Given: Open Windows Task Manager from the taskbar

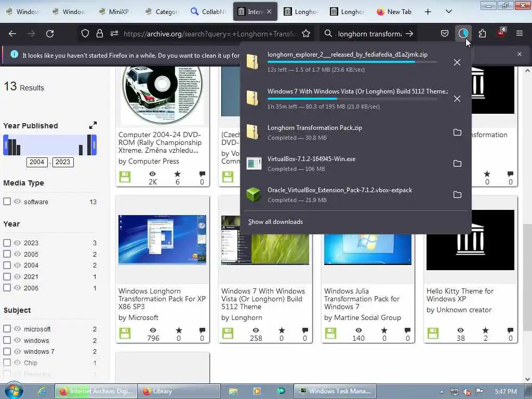Looking at the screenshot, I should click(335, 391).
